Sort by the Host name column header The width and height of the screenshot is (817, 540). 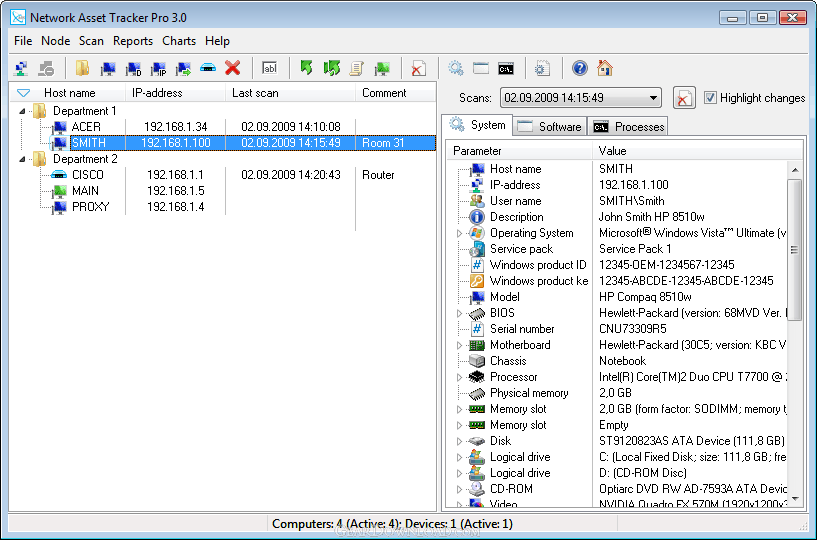[x=69, y=93]
